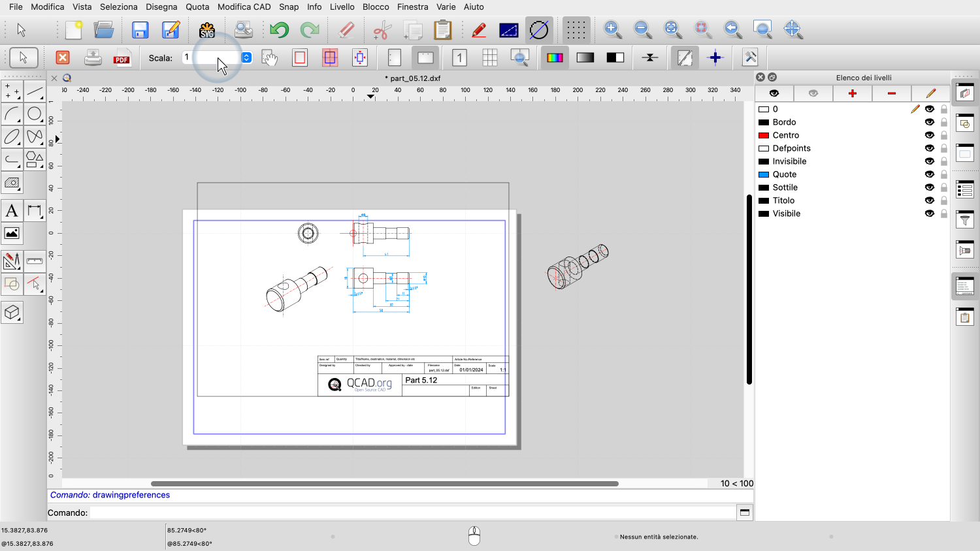Lock the Bordo layer
The height and width of the screenshot is (551, 980).
click(943, 122)
